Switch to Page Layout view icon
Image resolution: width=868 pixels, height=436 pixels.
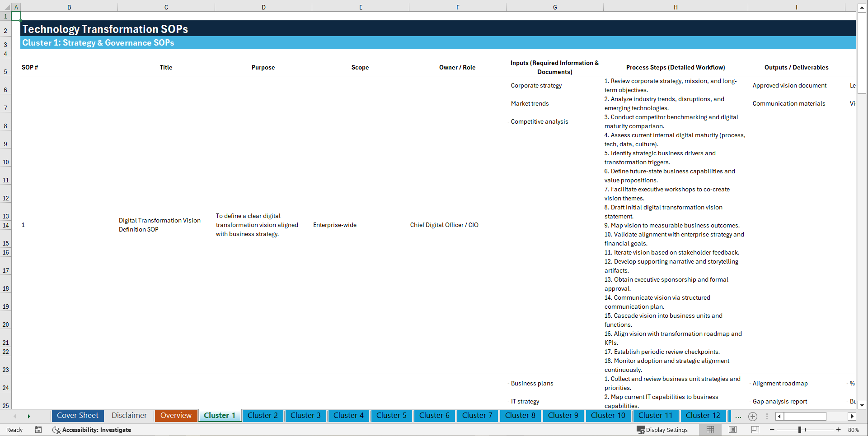[x=732, y=430]
